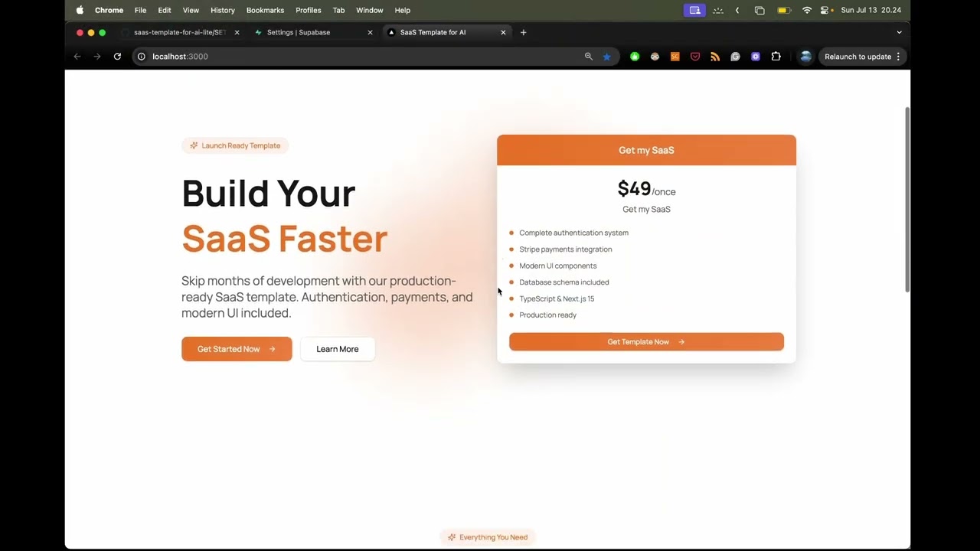The image size is (980, 551).
Task: Open the tab search dropdown arrow
Action: click(899, 32)
